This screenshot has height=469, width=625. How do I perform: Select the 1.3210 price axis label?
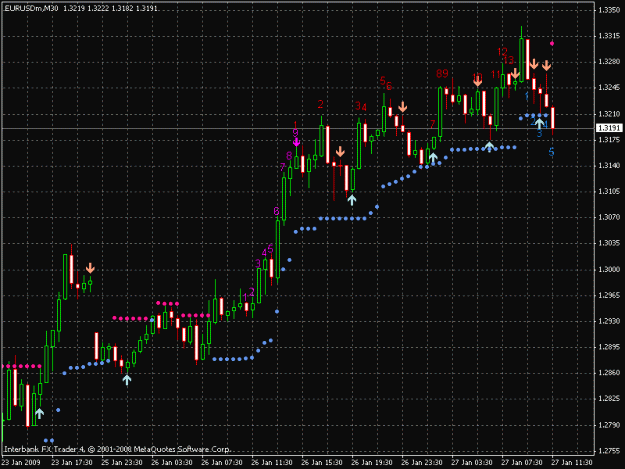pos(609,114)
